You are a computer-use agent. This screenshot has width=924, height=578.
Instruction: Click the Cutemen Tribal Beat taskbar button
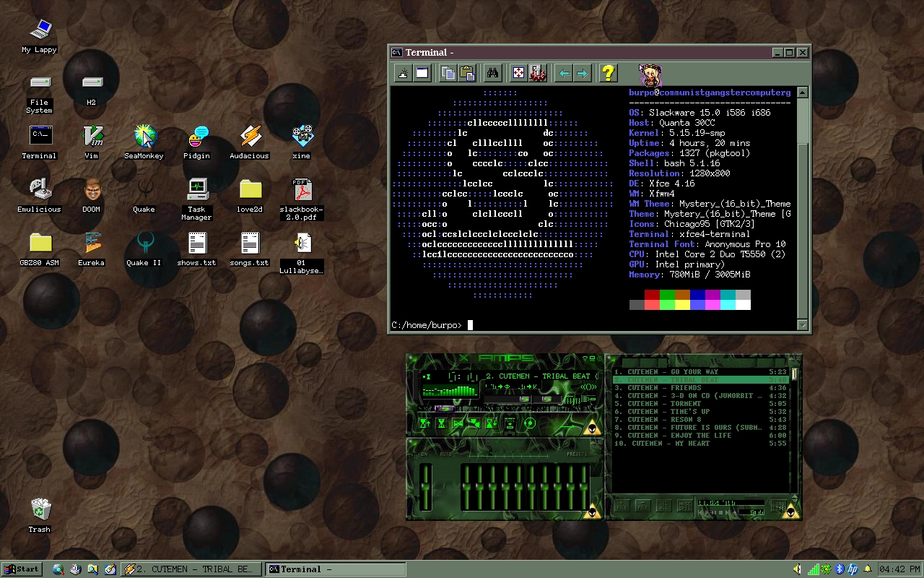point(190,569)
